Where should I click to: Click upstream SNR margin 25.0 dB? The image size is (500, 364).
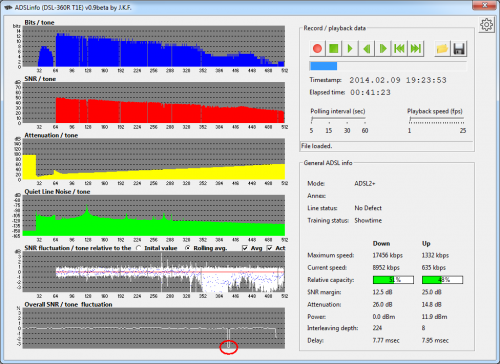432,292
